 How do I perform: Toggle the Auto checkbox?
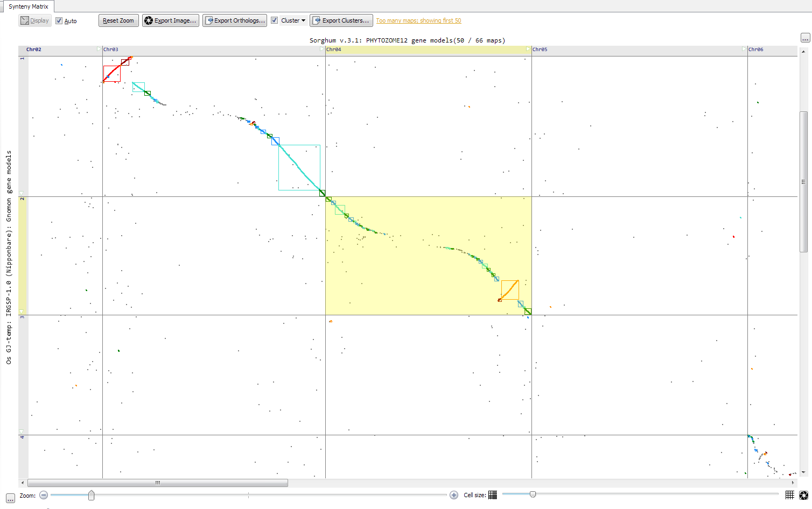tap(59, 20)
